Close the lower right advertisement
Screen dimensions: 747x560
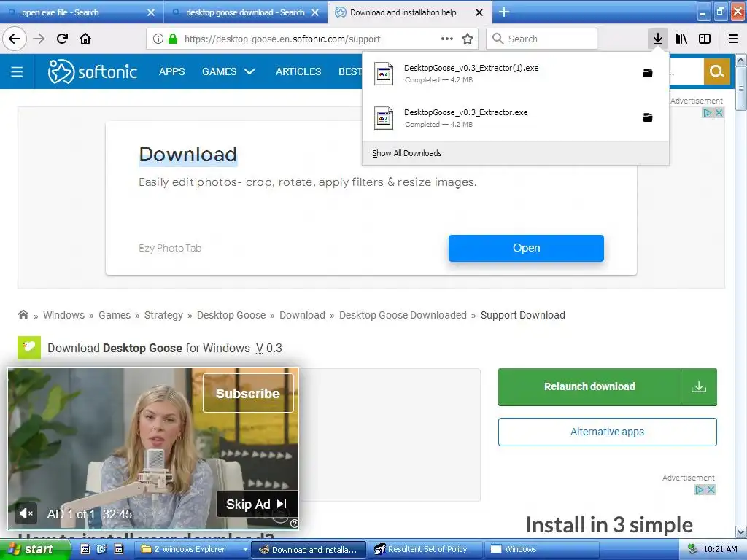(x=711, y=489)
